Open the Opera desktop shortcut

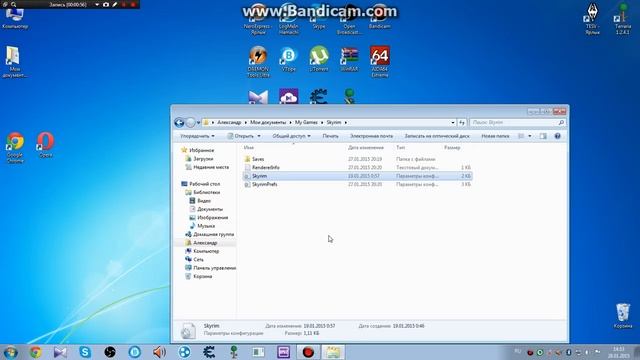(x=45, y=144)
